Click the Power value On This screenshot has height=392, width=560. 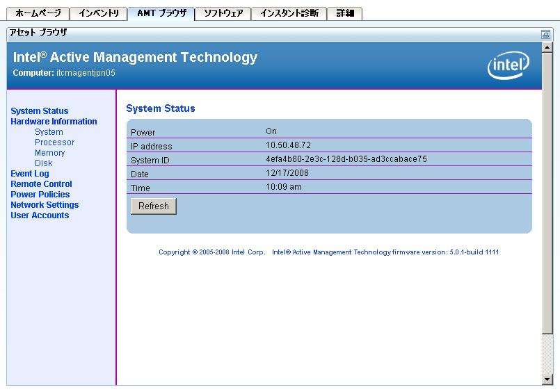pyautogui.click(x=271, y=131)
